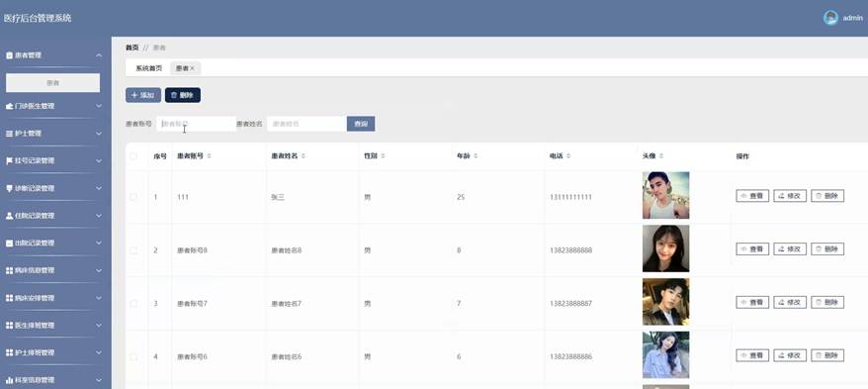Click the 科室信息管理 bar chart icon
The height and width of the screenshot is (389, 868).
(x=9, y=380)
